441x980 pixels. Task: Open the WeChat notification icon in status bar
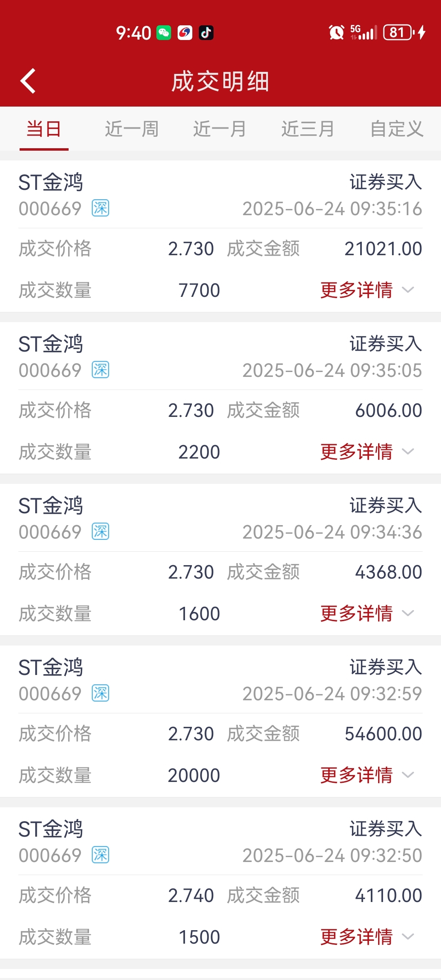tap(164, 33)
